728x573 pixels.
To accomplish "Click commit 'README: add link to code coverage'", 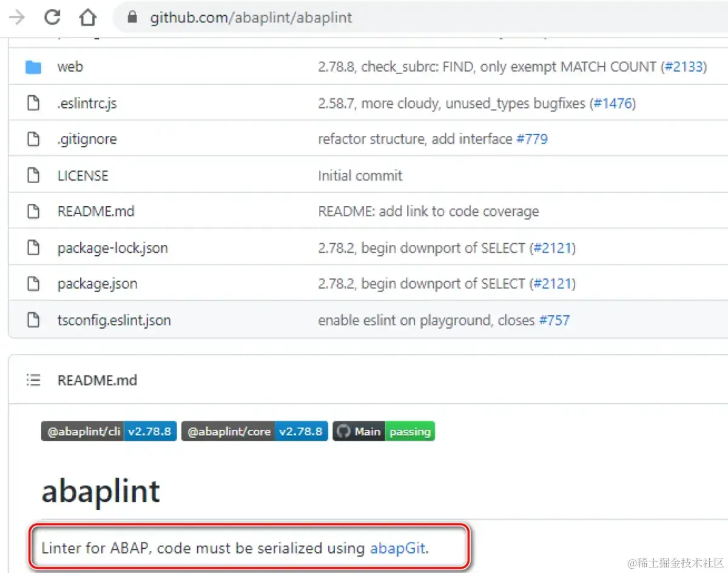I will coord(428,212).
